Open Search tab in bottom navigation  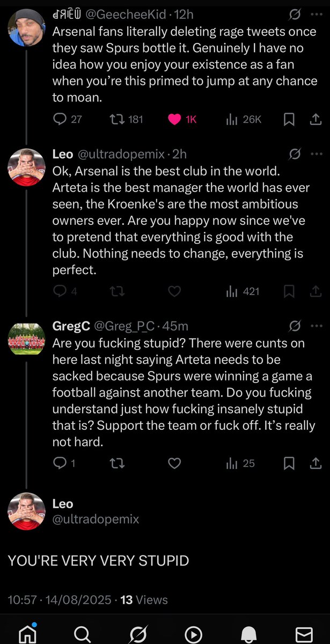pyautogui.click(x=82, y=633)
